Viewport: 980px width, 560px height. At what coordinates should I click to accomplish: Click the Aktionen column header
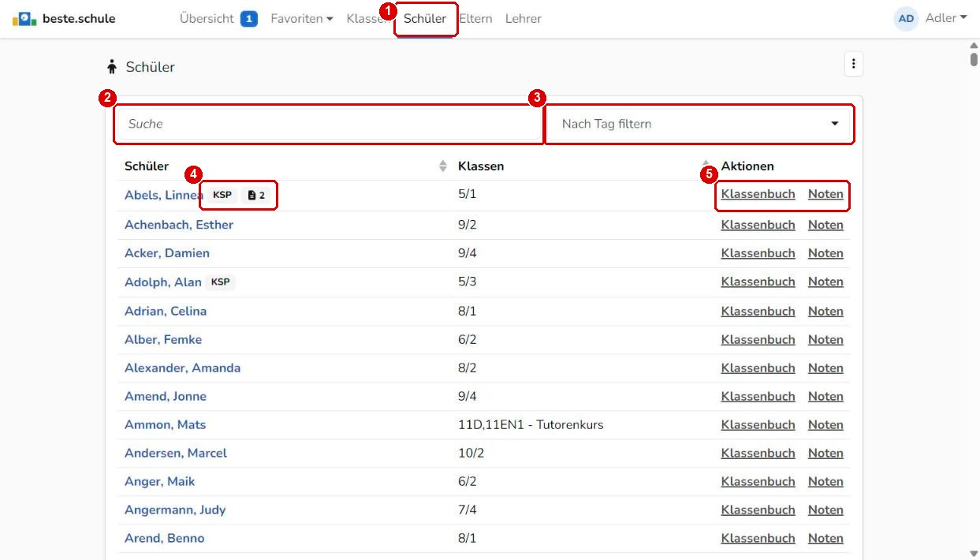[x=747, y=166]
